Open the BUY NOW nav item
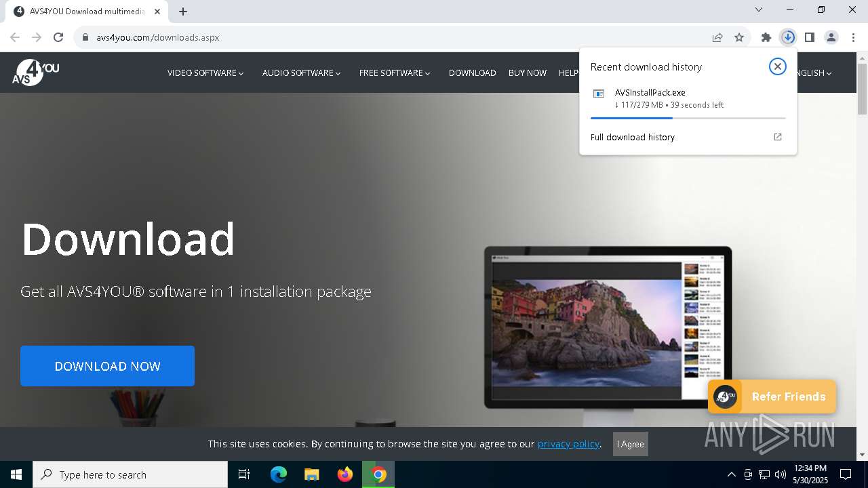Image resolution: width=868 pixels, height=488 pixels. tap(528, 73)
